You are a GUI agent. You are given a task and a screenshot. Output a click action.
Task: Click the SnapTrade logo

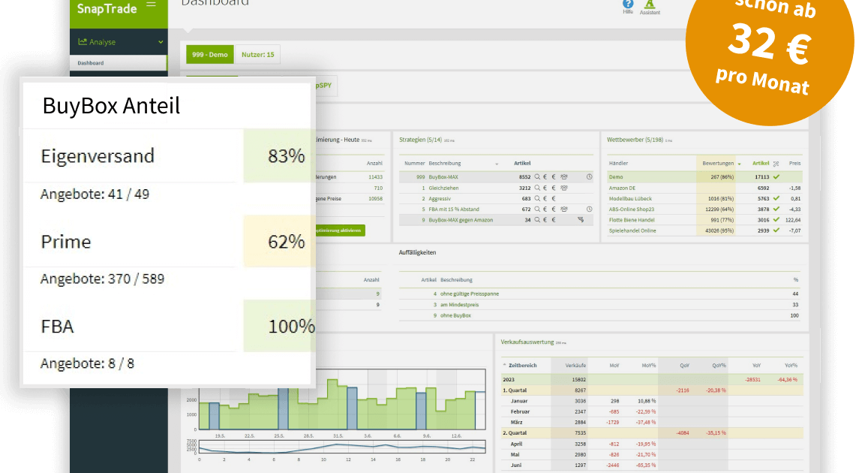tap(107, 8)
